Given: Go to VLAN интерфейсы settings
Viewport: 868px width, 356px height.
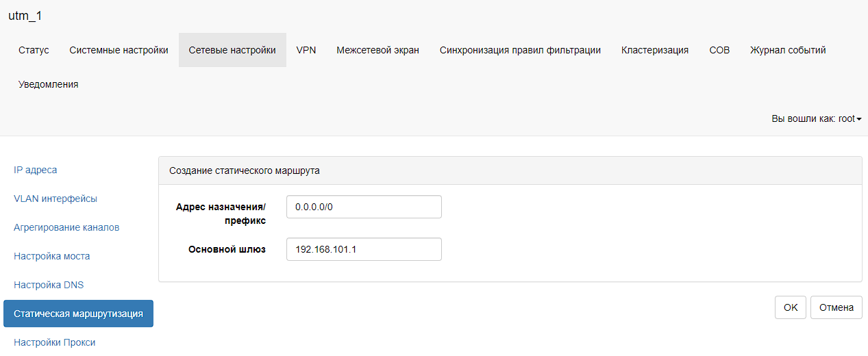Looking at the screenshot, I should (55, 199).
